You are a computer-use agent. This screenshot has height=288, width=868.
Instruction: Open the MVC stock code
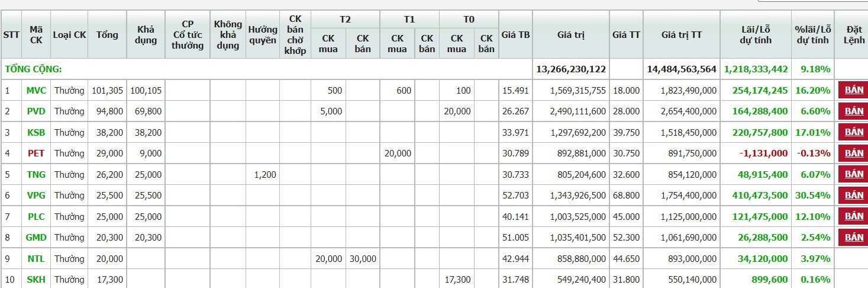(x=36, y=91)
